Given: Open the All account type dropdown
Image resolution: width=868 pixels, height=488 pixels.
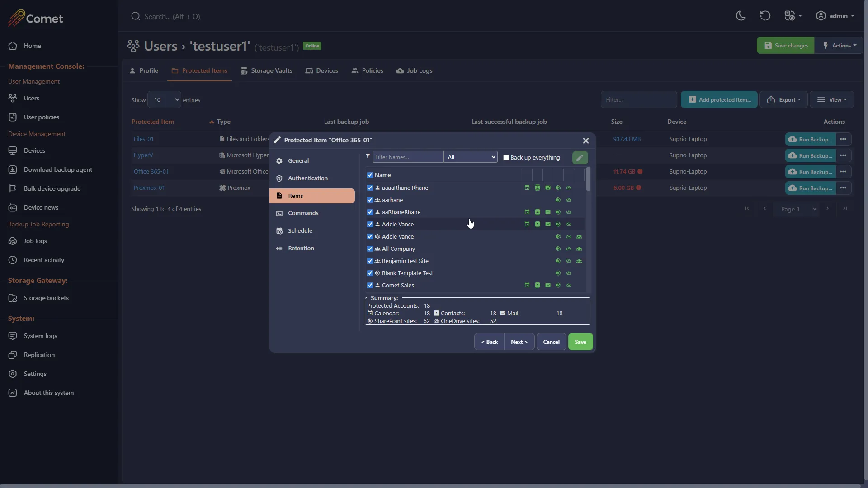Looking at the screenshot, I should point(471,157).
